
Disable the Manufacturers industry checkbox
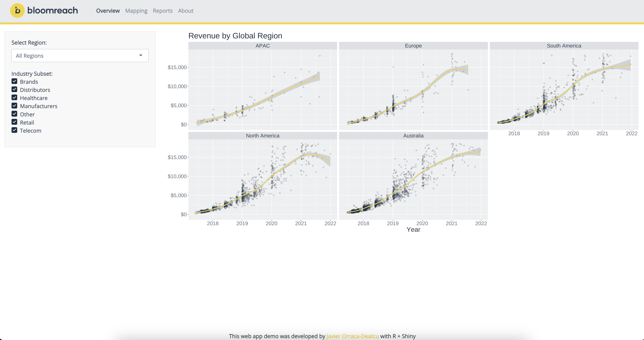point(15,106)
